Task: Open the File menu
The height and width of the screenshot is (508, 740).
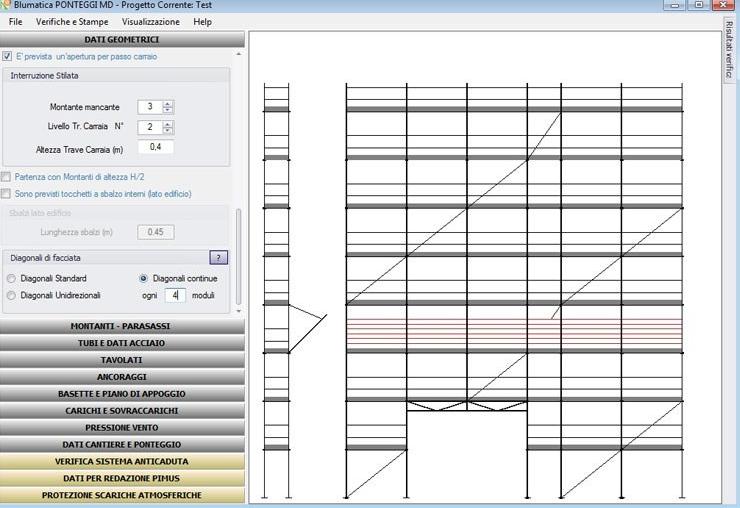Action: point(15,21)
